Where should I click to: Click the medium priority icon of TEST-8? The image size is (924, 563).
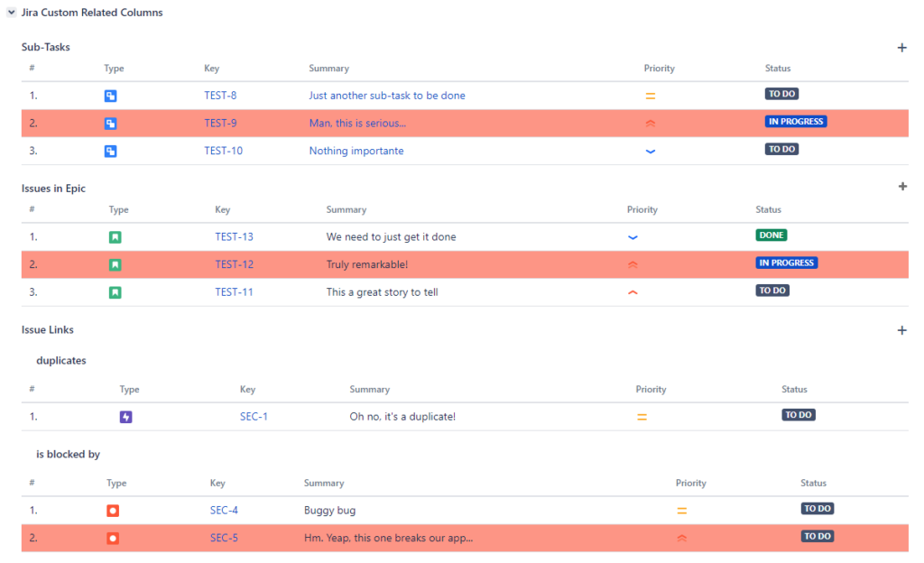click(x=650, y=96)
